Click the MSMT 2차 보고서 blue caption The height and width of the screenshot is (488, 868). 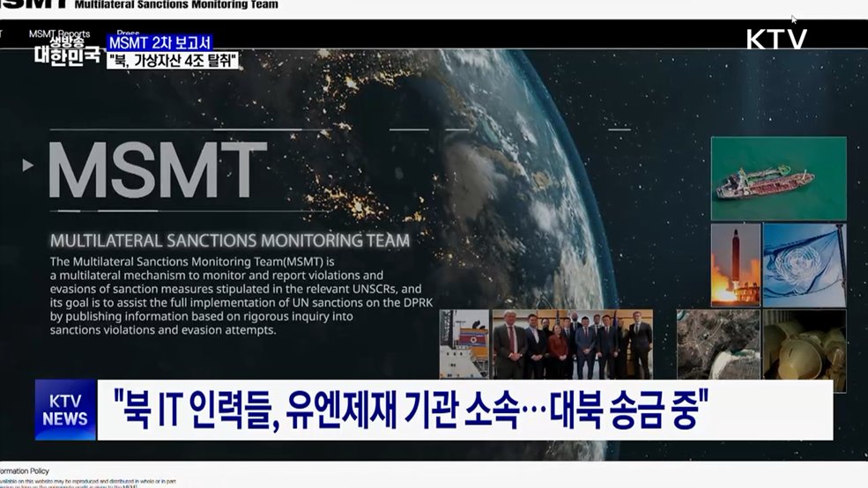click(x=160, y=42)
